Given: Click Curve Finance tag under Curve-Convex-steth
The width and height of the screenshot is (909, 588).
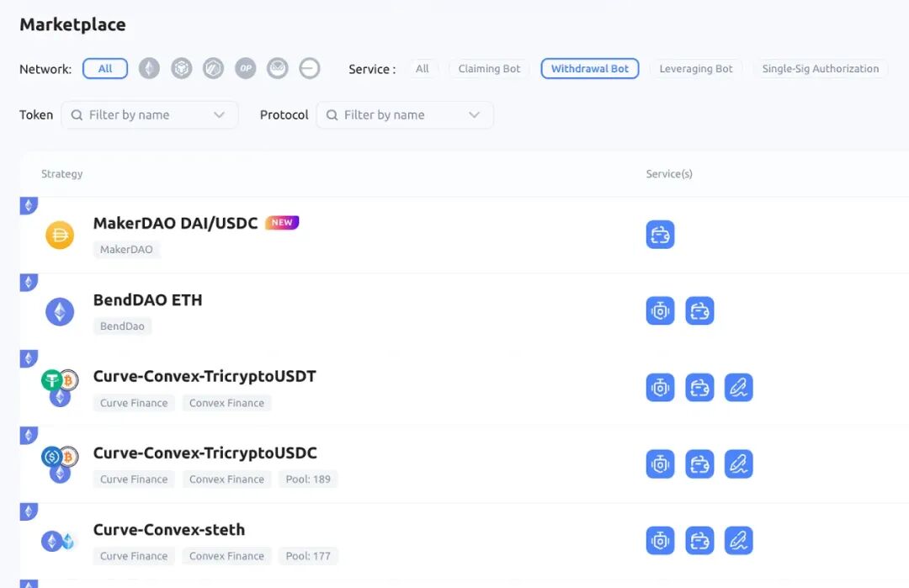Looking at the screenshot, I should (x=134, y=555).
